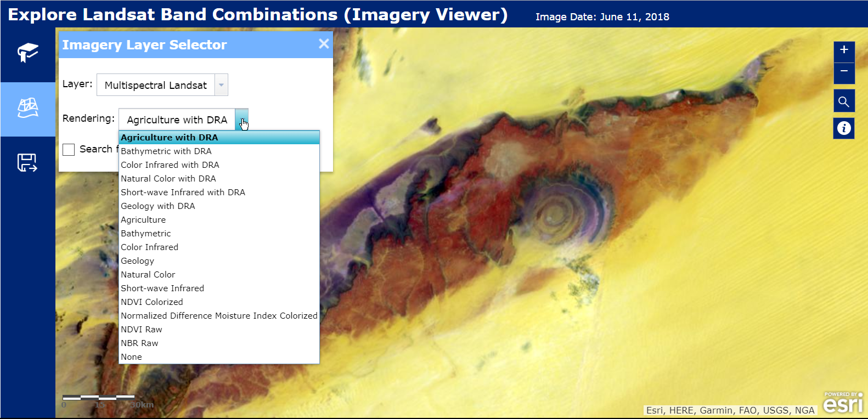Screen dimensions: 868x419
Task: Expand the Layer dropdown arrow
Action: (x=221, y=85)
